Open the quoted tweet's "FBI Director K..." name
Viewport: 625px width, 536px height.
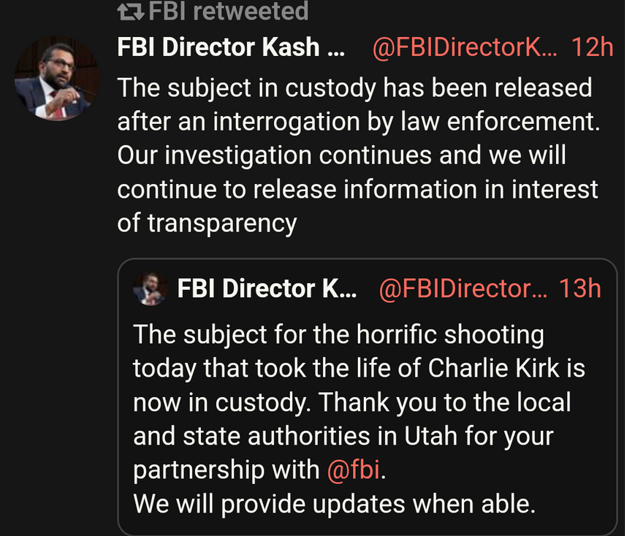[x=266, y=289]
